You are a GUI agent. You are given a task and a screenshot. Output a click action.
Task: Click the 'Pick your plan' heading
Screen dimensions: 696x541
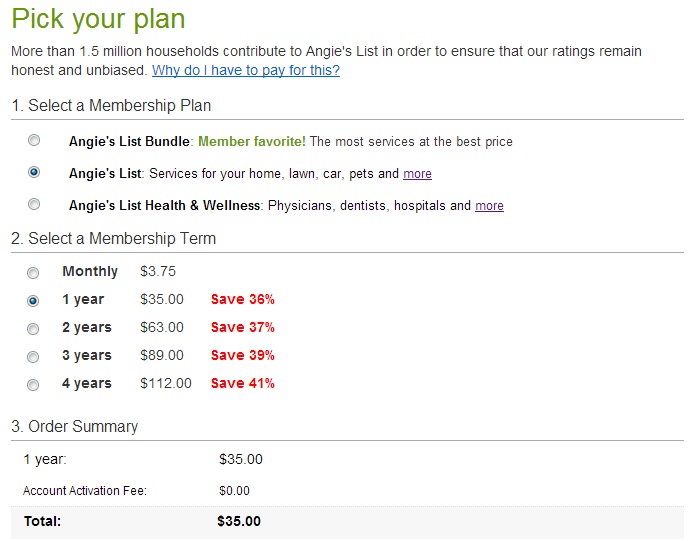[x=98, y=20]
